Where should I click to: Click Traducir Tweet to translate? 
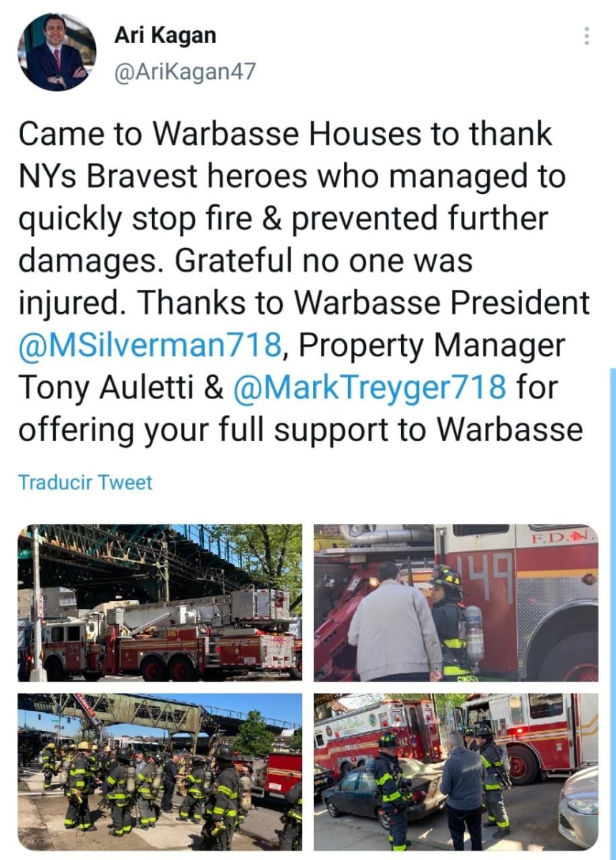tap(85, 482)
